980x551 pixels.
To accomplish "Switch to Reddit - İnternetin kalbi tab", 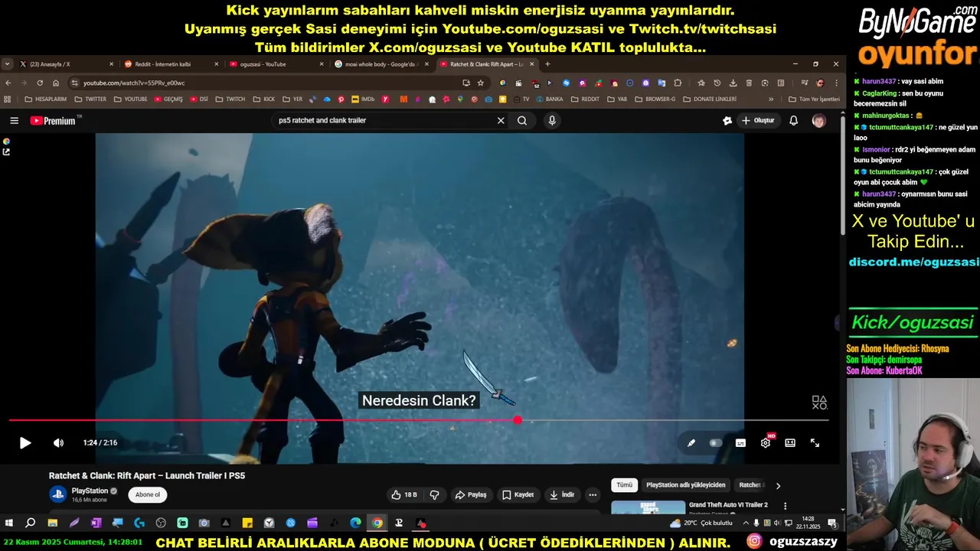I will point(171,64).
